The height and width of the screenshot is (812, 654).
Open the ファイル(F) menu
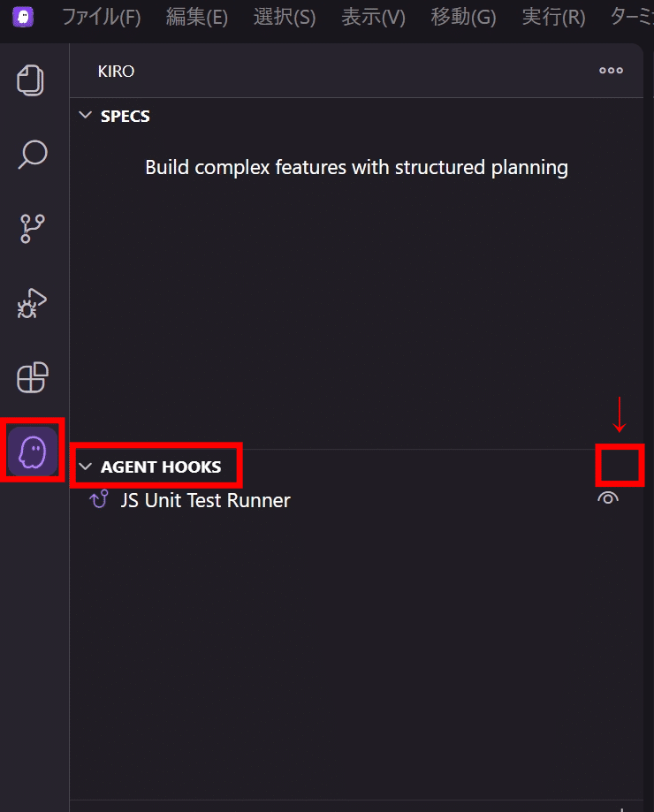[101, 18]
